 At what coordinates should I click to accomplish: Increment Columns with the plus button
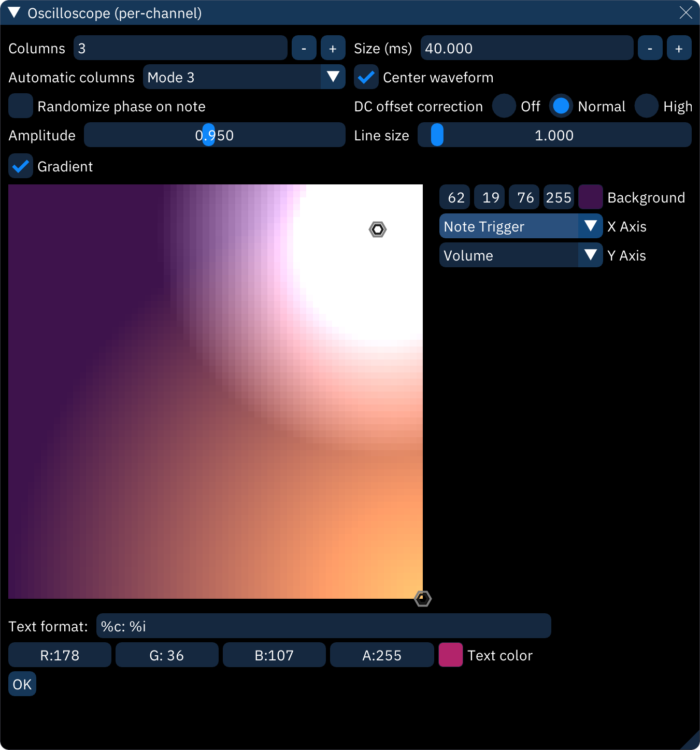tap(333, 48)
